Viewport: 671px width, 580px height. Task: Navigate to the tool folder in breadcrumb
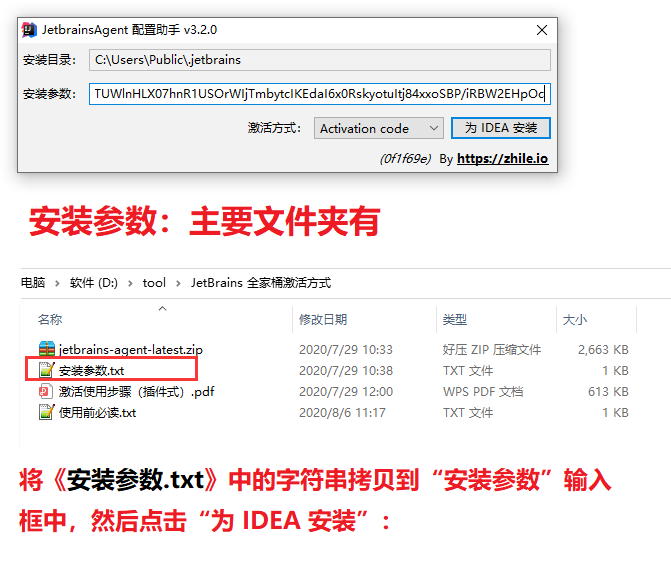154,283
